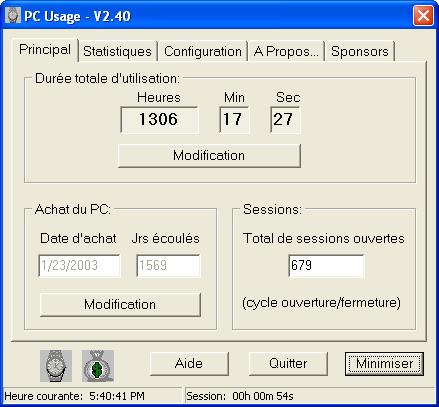Click Modification in Achat du PC group

(x=120, y=304)
